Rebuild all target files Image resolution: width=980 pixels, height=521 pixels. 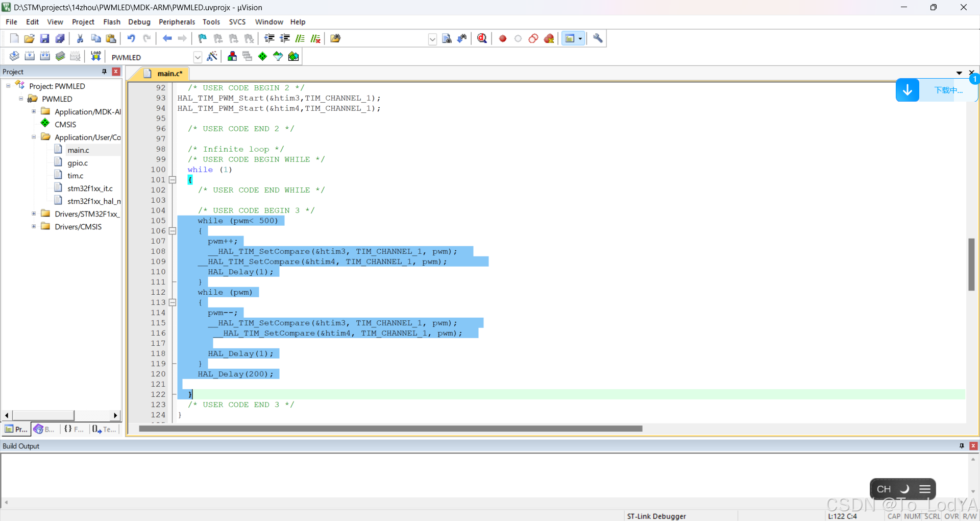(45, 56)
